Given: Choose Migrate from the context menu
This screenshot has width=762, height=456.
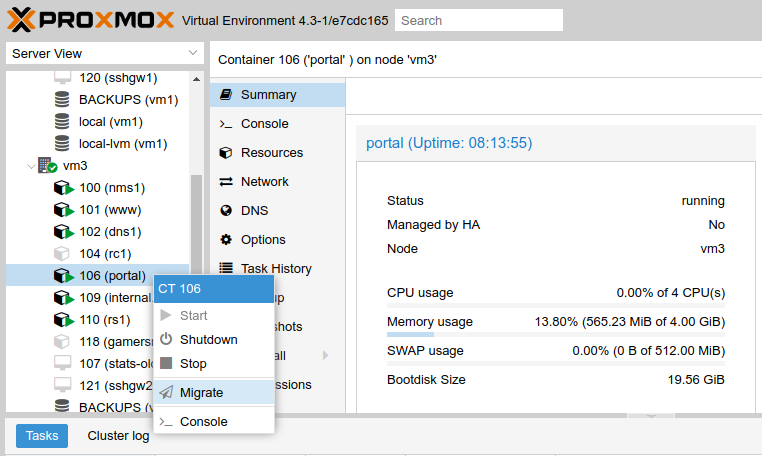Looking at the screenshot, I should point(214,392).
